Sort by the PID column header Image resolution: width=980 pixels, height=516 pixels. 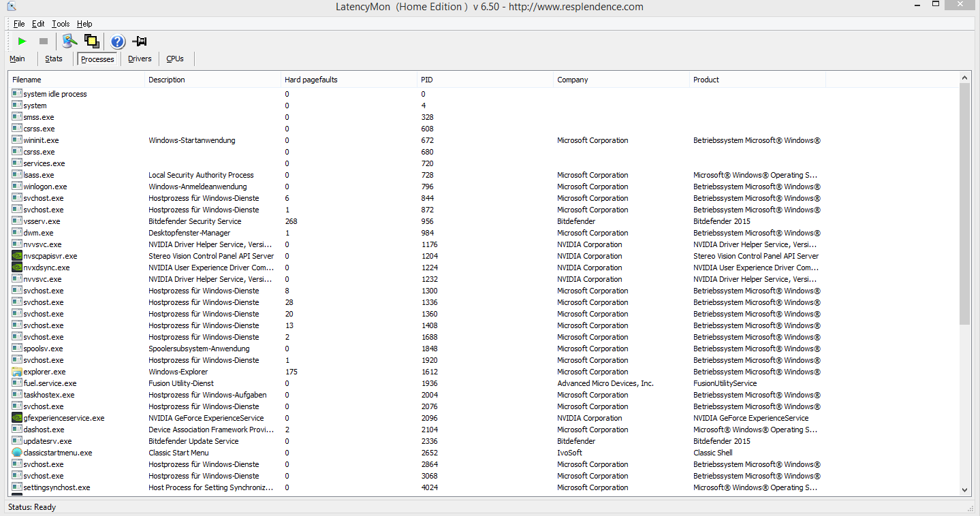coord(486,80)
